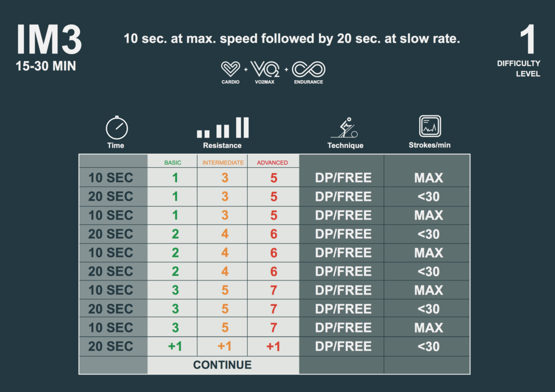
Task: Click the Cardio heart icon
Action: pyautogui.click(x=230, y=70)
